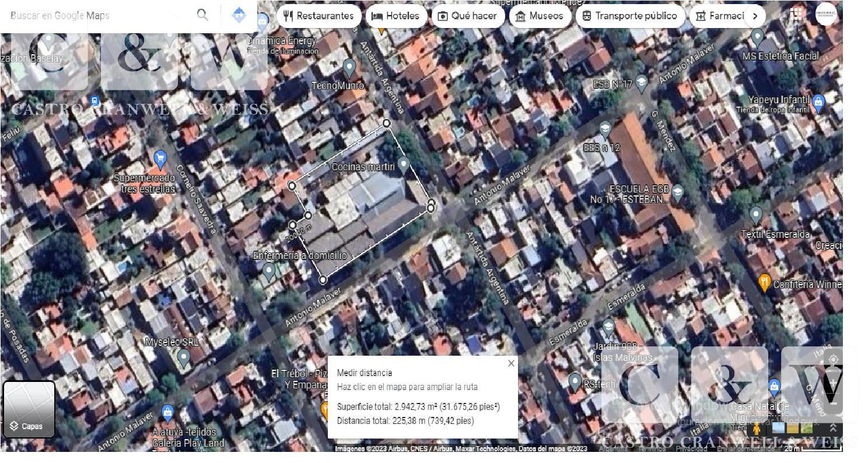Open directions with the blue arrow icon
868x463 pixels.
pos(239,15)
